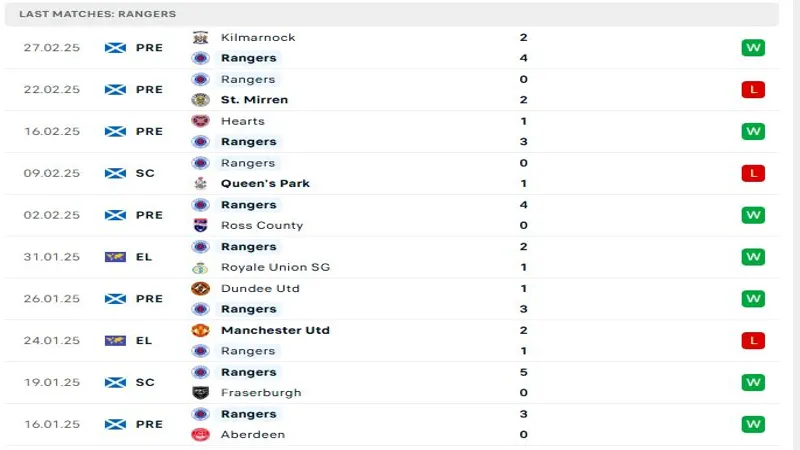This screenshot has height=450, width=800.
Task: Click the Ross County club crest icon
Action: [x=201, y=226]
